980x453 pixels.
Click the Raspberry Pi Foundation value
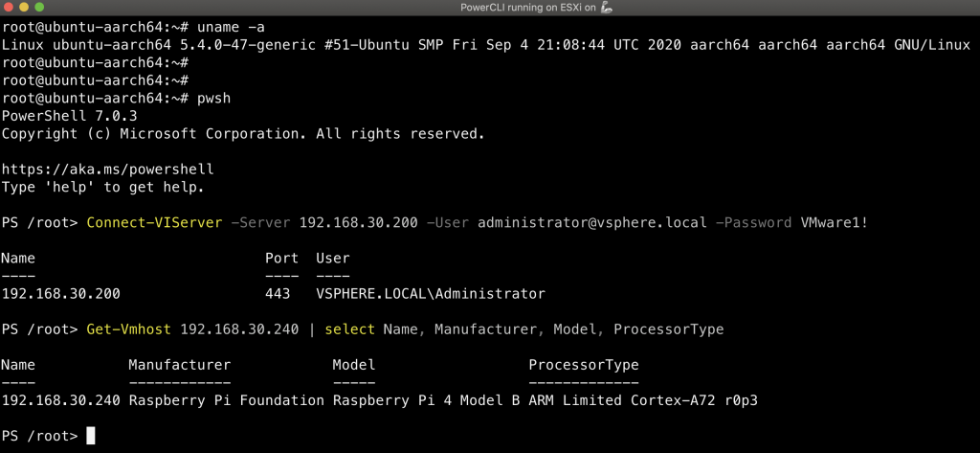click(226, 400)
